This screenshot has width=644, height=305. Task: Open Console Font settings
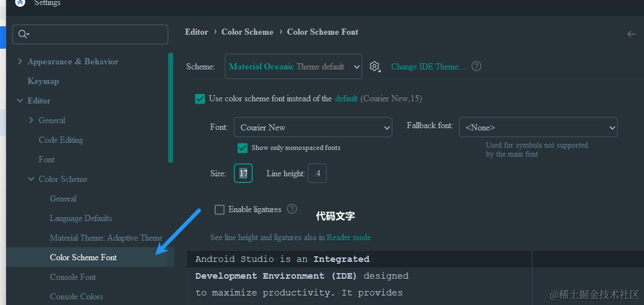[x=73, y=277]
